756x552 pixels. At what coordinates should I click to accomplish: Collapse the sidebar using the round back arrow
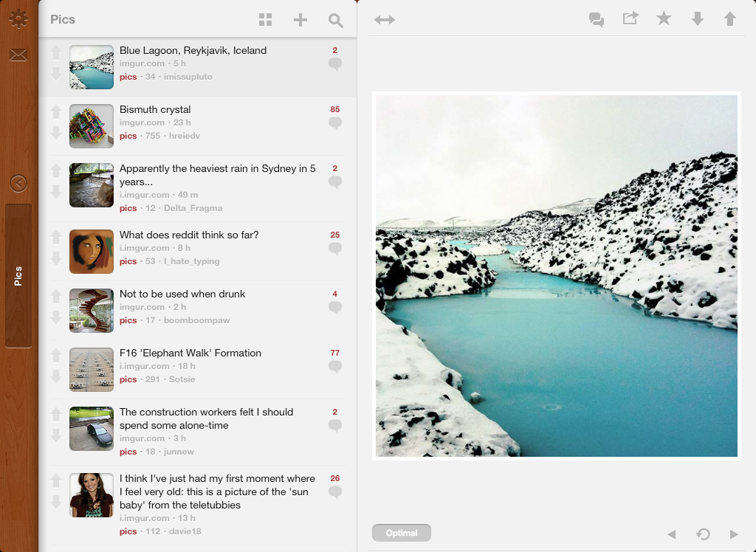[x=18, y=183]
